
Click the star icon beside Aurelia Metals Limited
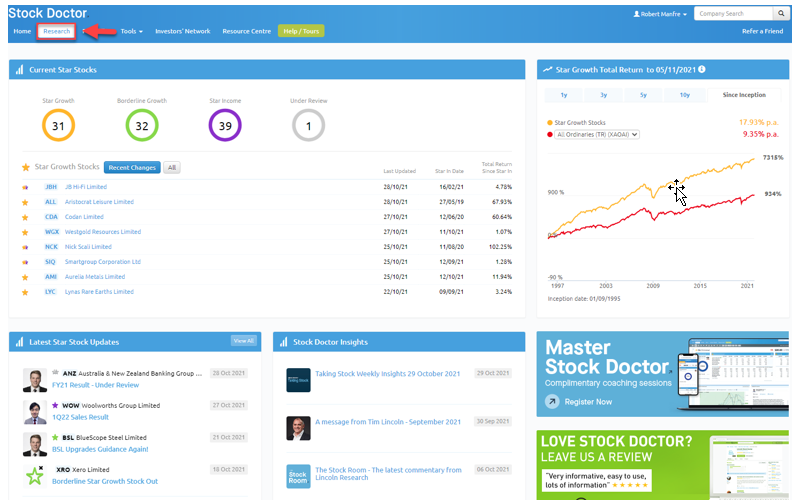[x=25, y=277]
